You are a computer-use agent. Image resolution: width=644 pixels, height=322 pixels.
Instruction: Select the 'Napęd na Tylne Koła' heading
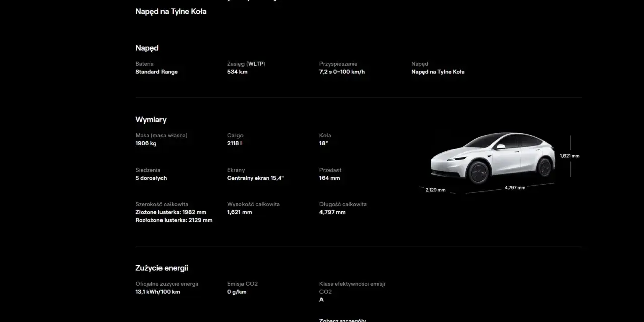[x=171, y=11]
